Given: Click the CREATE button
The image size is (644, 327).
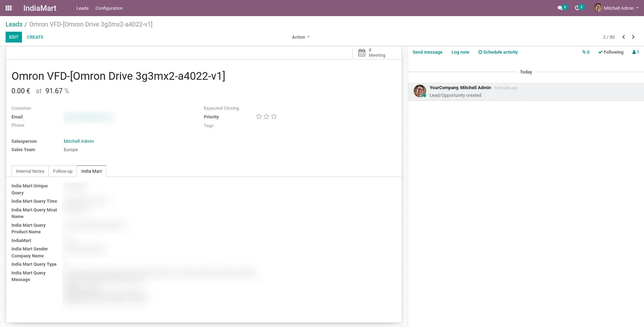Looking at the screenshot, I should pos(35,37).
